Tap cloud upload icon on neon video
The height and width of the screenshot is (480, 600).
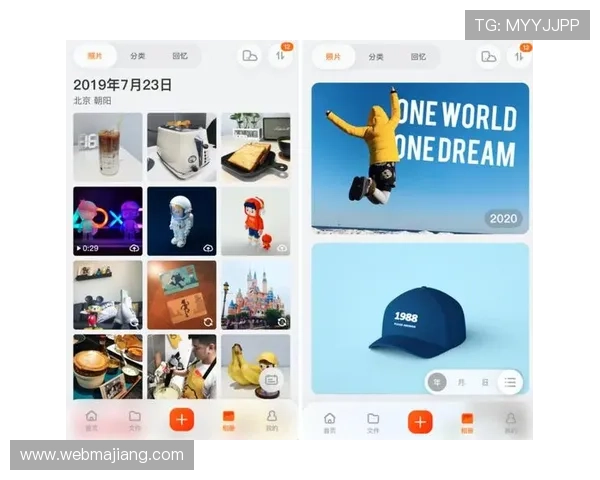tap(134, 248)
